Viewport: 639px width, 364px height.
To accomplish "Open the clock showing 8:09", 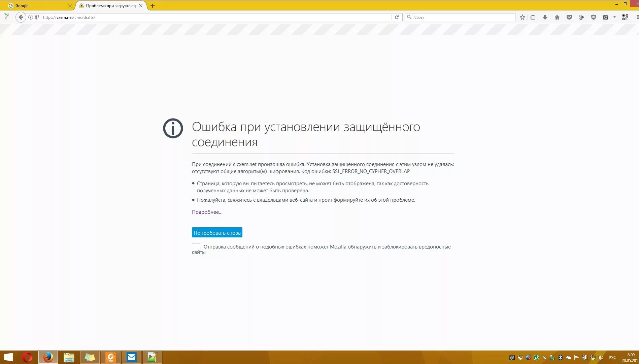I will (x=630, y=358).
